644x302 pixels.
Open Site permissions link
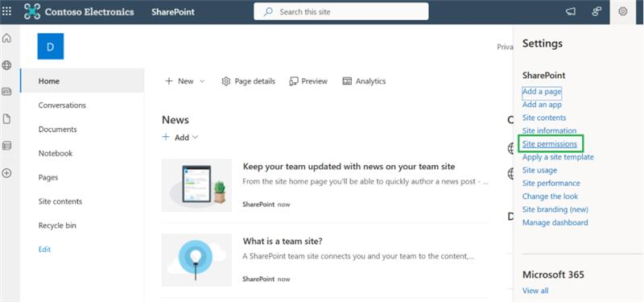point(550,144)
